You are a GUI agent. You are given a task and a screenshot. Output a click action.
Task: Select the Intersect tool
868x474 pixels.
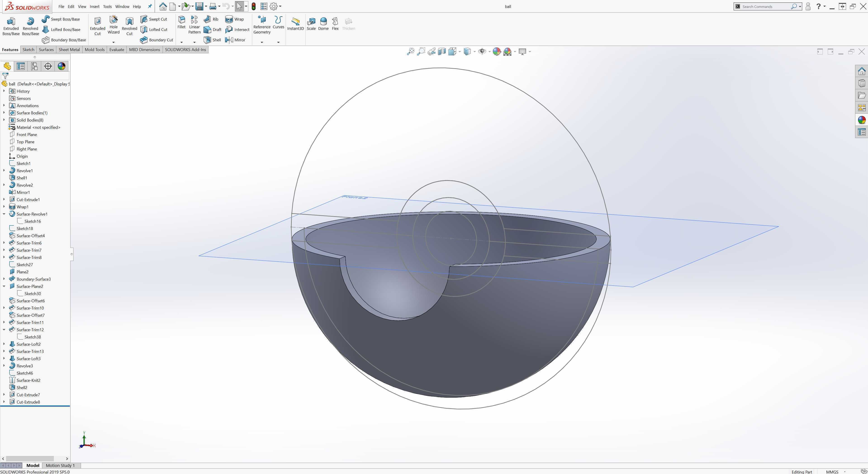click(237, 30)
